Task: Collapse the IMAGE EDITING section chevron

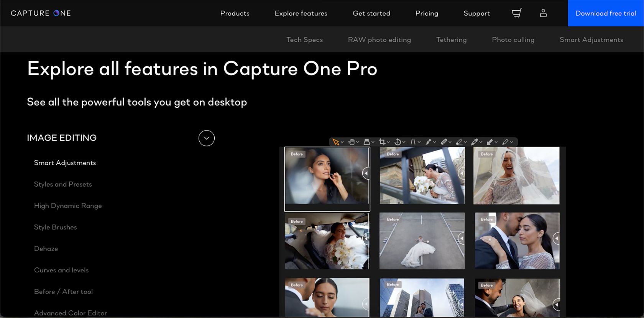Action: pos(207,138)
